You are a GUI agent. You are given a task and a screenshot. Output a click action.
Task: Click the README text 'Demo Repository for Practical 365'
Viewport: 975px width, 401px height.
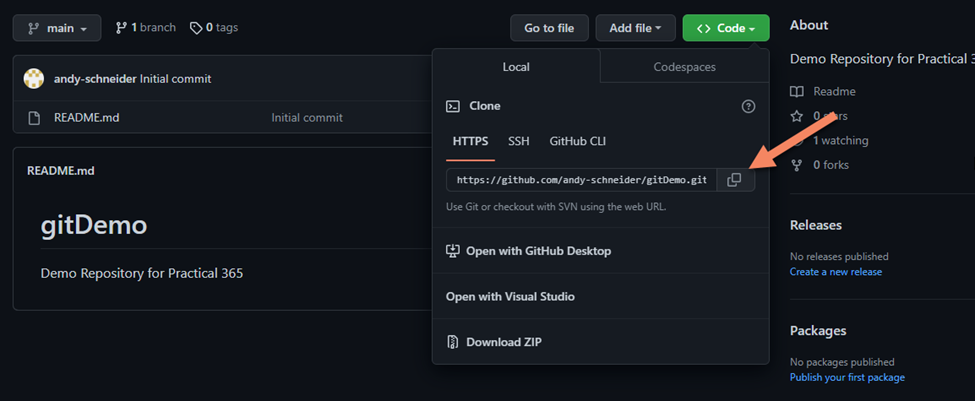coord(142,274)
